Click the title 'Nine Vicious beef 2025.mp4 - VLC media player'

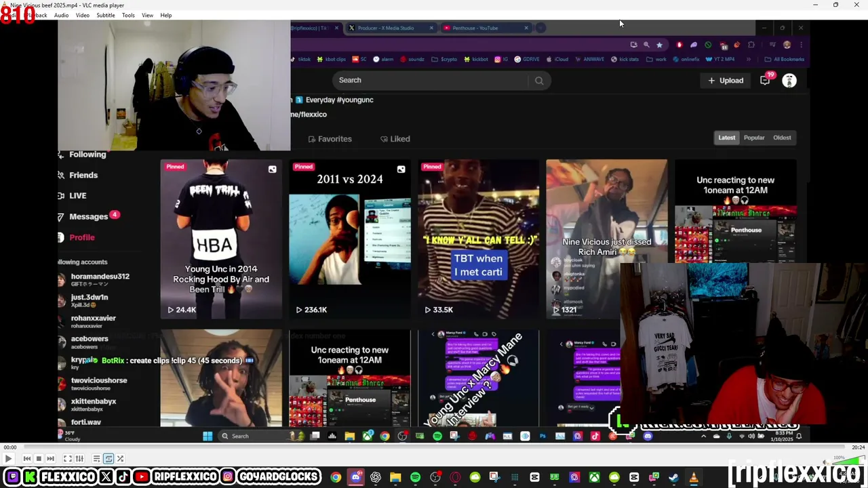tap(67, 5)
